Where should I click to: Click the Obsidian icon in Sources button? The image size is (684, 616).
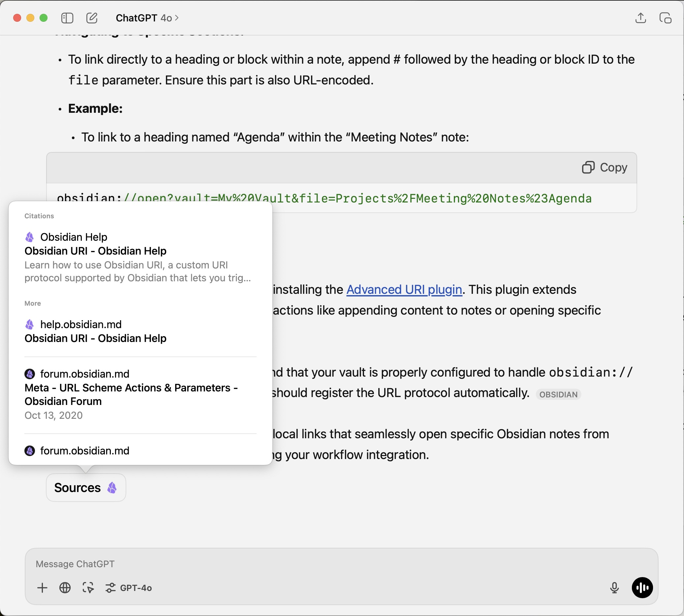(x=112, y=488)
